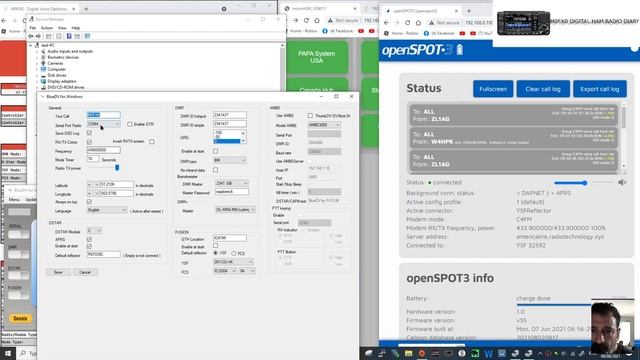The width and height of the screenshot is (640, 360).
Task: Toggle DMR Enable at start checkbox
Action: 216,151
